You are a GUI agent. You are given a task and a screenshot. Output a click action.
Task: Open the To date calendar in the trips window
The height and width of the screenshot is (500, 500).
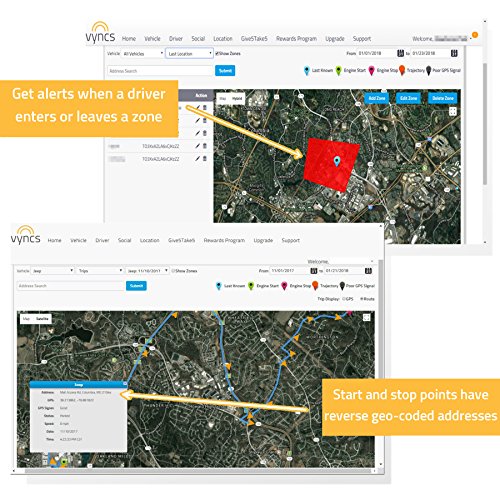368,271
